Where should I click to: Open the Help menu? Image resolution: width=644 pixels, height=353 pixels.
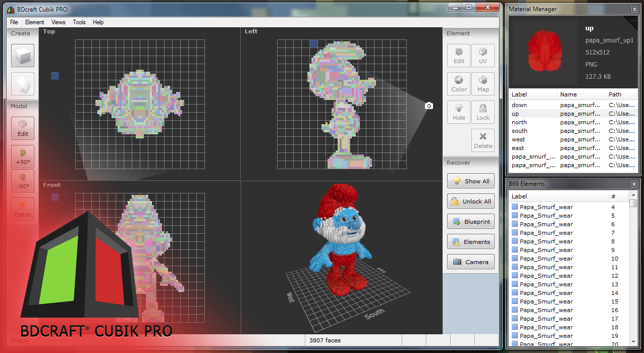tap(98, 22)
